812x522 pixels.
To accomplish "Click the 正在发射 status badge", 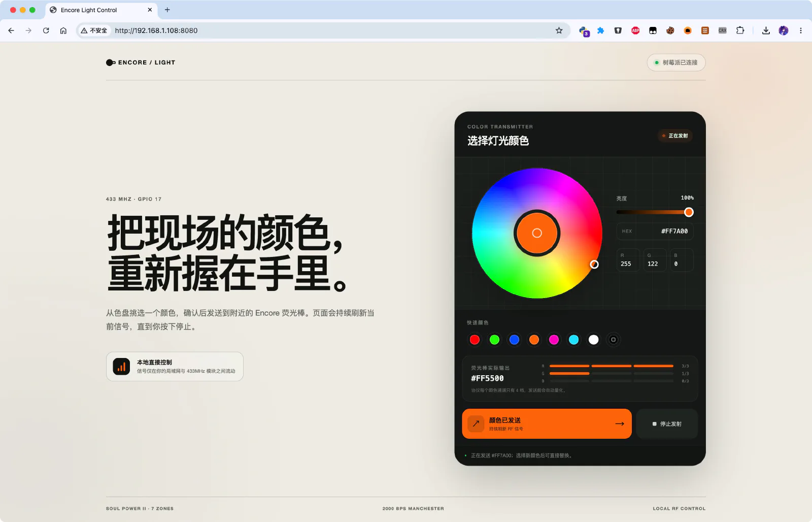I will pyautogui.click(x=675, y=136).
